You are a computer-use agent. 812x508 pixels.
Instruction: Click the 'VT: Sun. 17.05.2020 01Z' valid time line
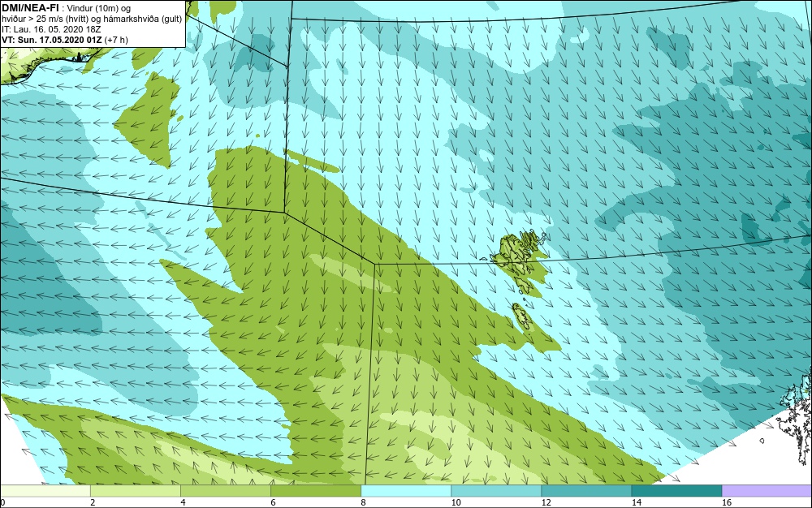pos(52,40)
